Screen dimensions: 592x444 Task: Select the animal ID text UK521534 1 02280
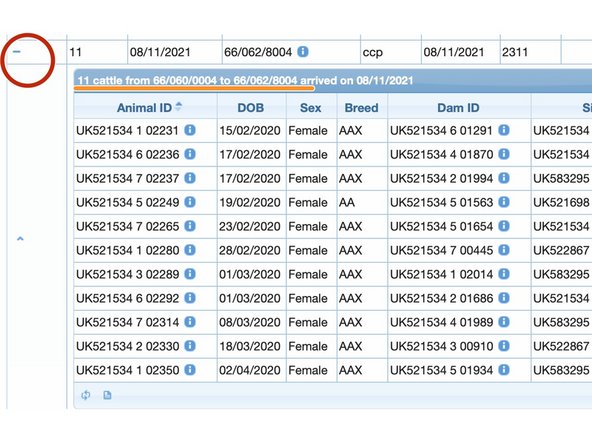tap(128, 250)
